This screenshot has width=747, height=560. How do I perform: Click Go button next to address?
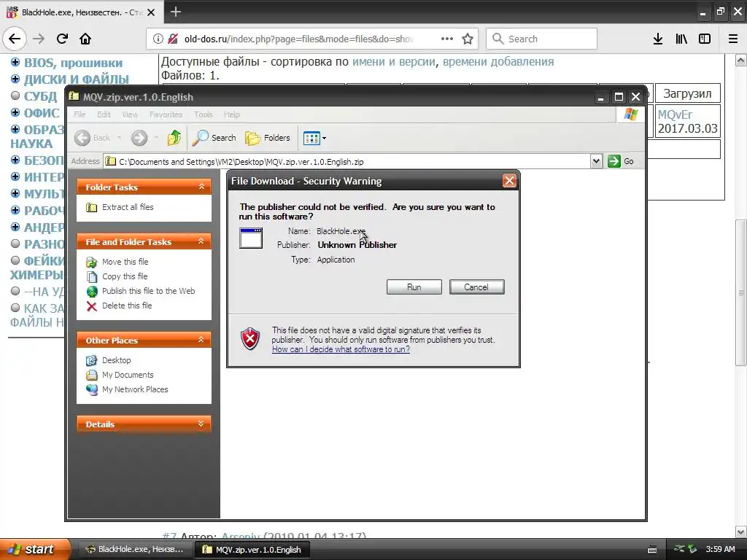pyautogui.click(x=620, y=161)
